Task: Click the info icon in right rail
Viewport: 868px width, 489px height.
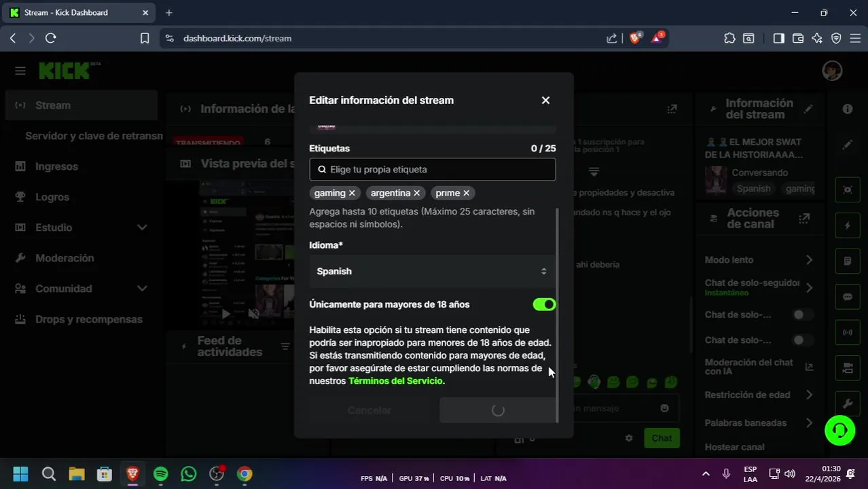Action: pyautogui.click(x=848, y=109)
